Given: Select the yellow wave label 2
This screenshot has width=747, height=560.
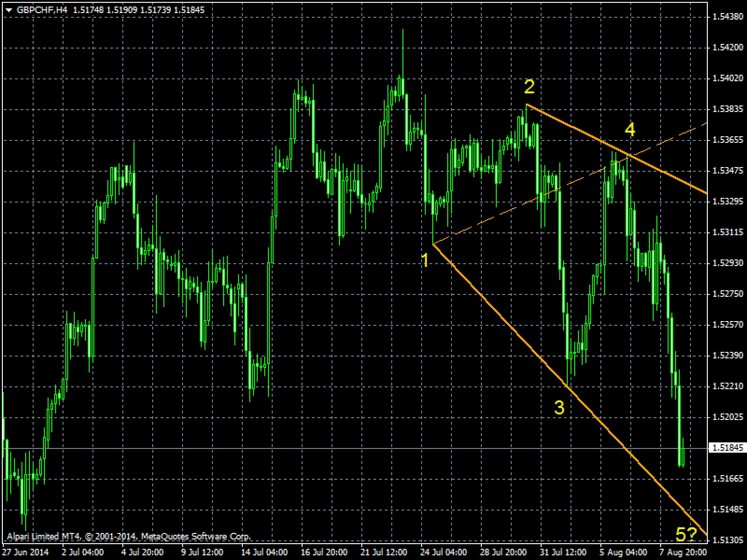Looking at the screenshot, I should click(x=529, y=87).
